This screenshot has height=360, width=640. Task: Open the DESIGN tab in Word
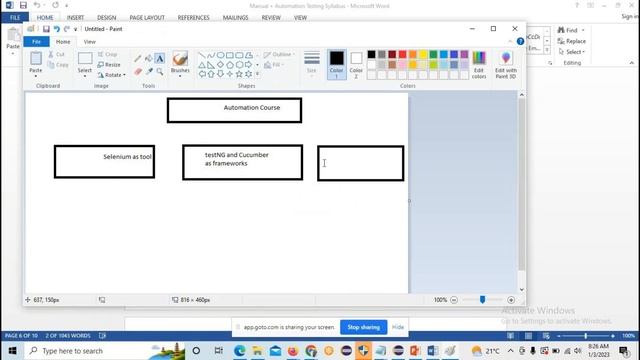[107, 18]
